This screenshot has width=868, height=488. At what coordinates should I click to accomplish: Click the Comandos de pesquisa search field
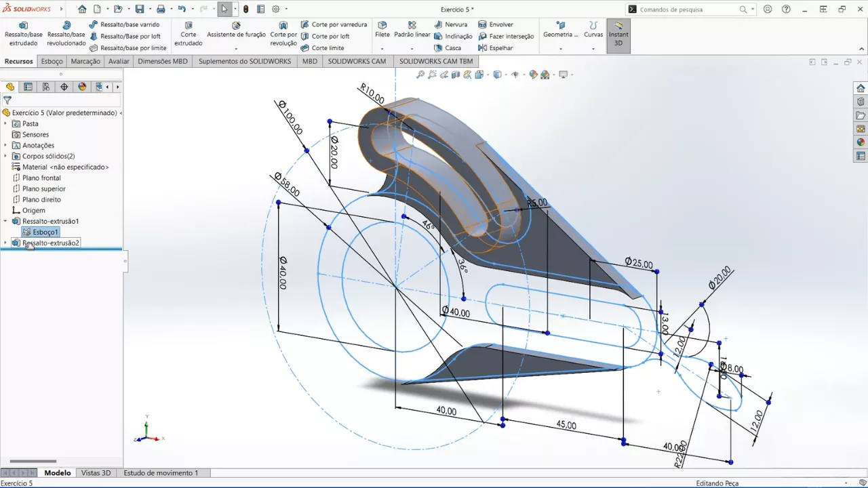tap(685, 9)
